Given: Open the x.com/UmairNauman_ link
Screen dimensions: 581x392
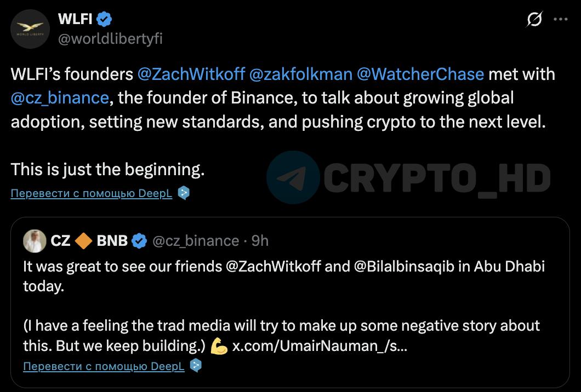Looking at the screenshot, I should (320, 347).
